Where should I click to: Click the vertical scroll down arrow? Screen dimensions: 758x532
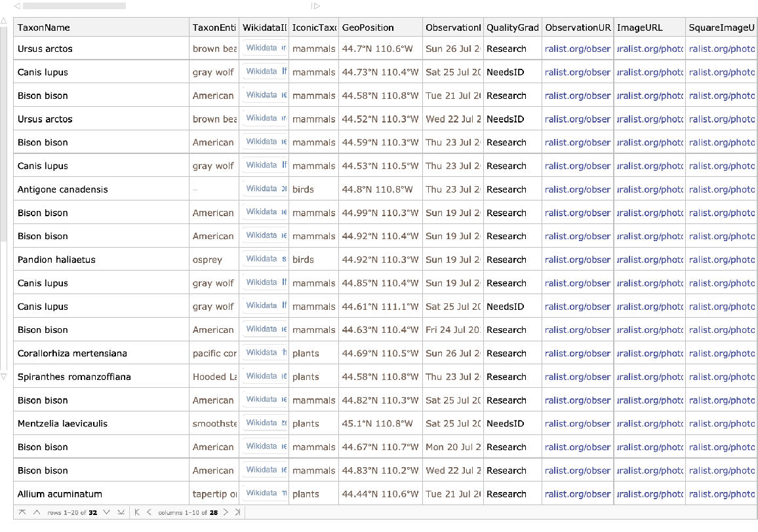click(4, 377)
